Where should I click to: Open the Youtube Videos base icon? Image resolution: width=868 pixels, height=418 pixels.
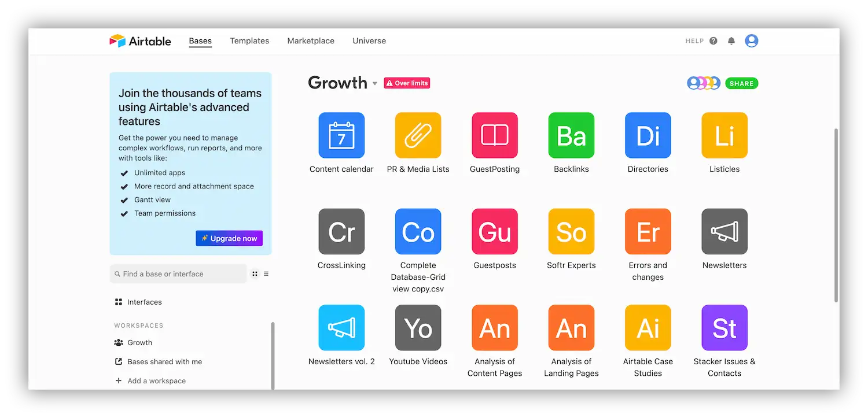coord(418,328)
